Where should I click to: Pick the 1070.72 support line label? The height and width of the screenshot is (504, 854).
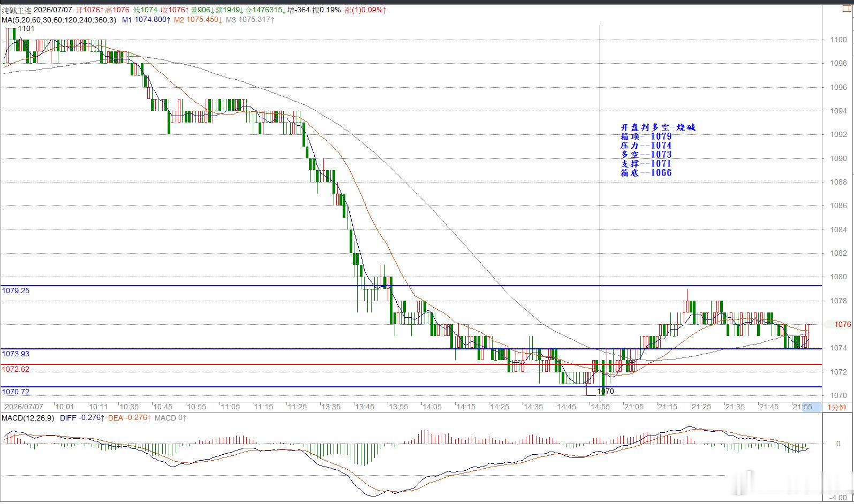pyautogui.click(x=16, y=392)
